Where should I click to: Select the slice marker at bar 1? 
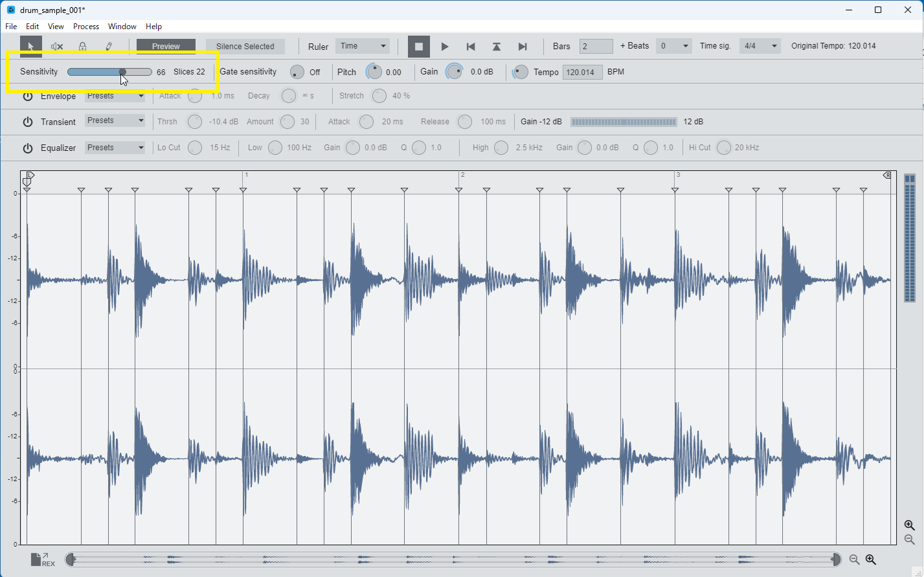click(x=243, y=190)
